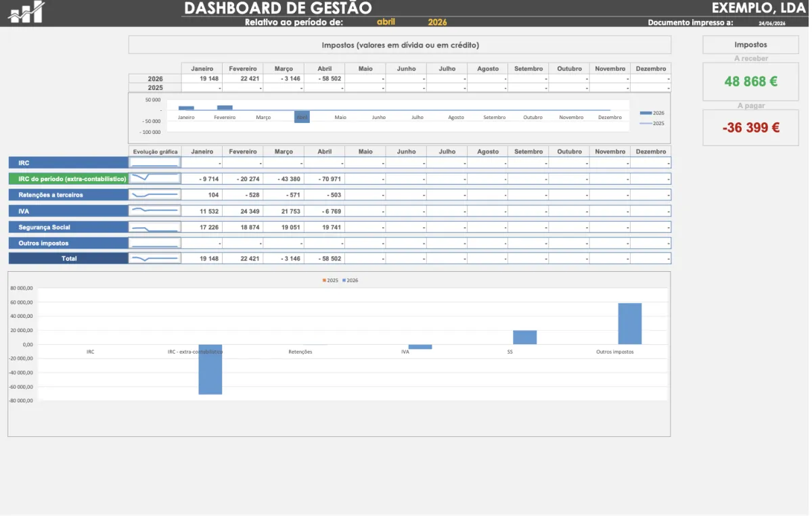
Task: Select the - 9 714 cell
Action: click(202, 179)
